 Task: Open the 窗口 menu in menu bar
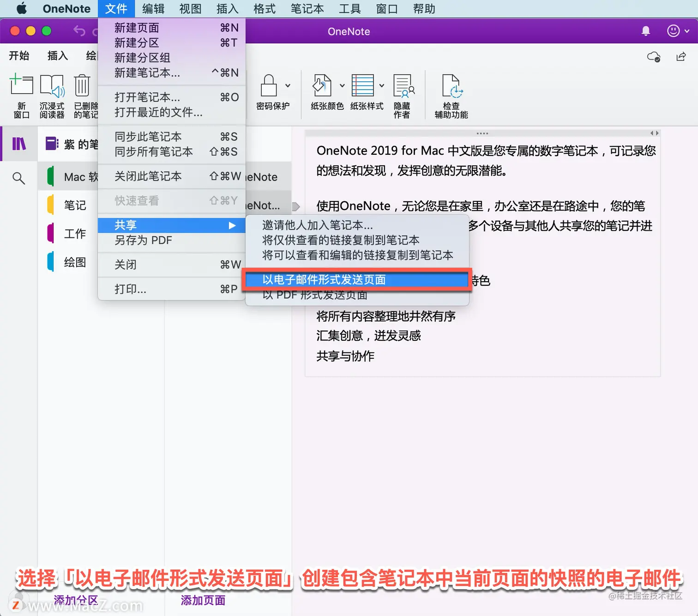click(387, 8)
